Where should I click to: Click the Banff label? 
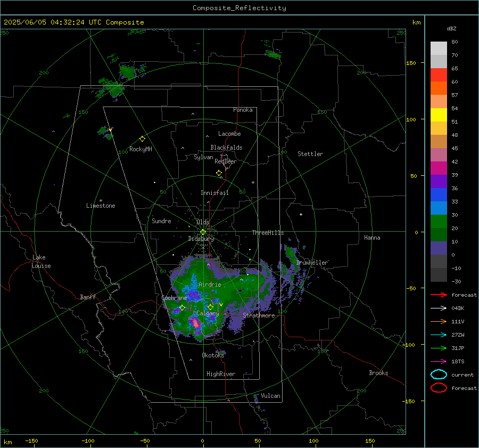click(x=88, y=297)
